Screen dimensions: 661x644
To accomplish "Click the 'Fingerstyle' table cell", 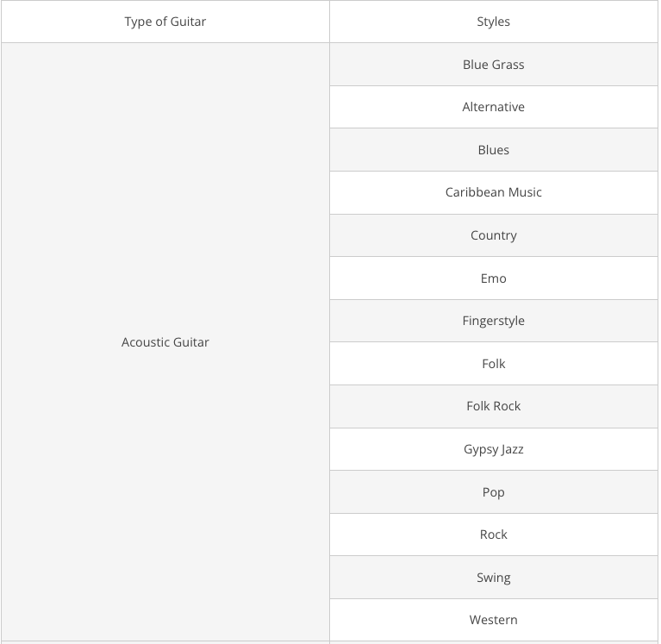I will (x=493, y=321).
